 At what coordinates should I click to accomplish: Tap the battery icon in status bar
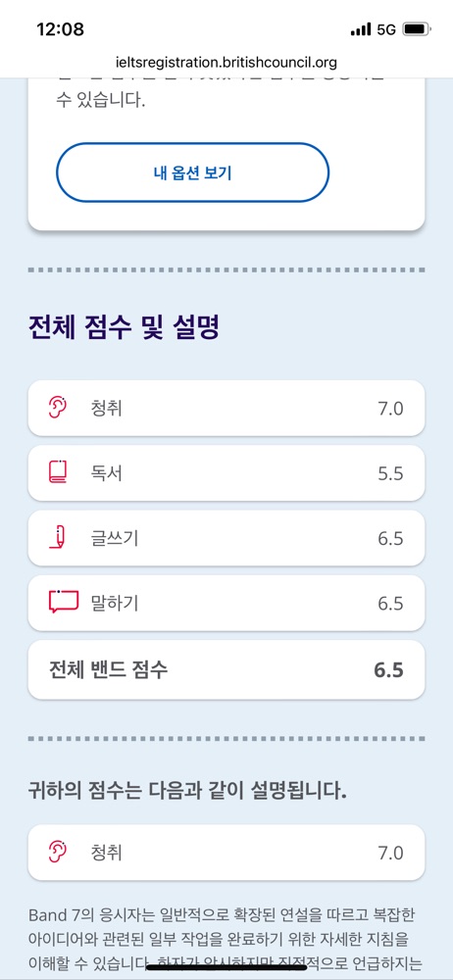pyautogui.click(x=416, y=29)
